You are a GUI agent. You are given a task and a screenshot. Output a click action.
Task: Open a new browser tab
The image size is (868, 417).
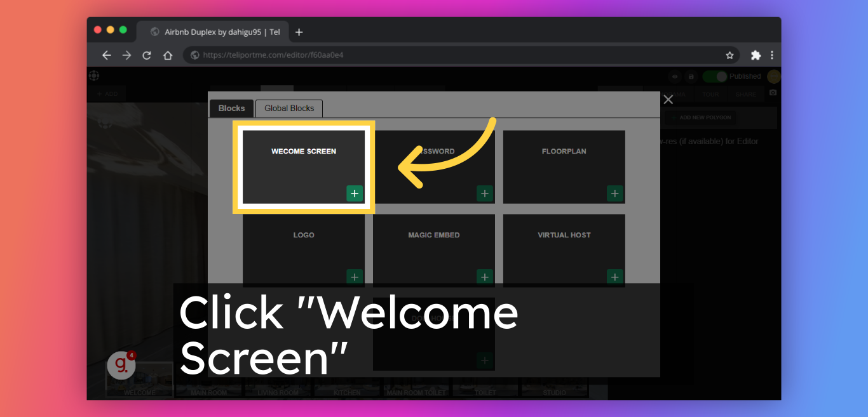coord(299,32)
